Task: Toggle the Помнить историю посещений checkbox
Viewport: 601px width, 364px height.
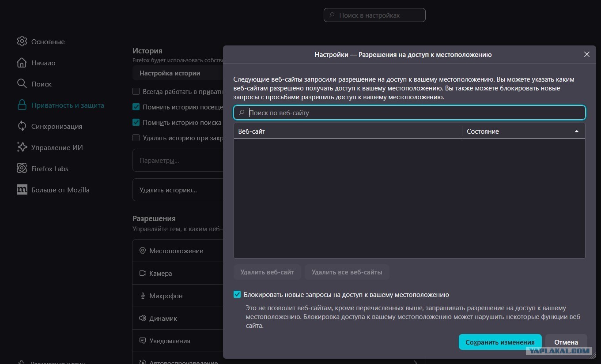Action: (x=136, y=107)
